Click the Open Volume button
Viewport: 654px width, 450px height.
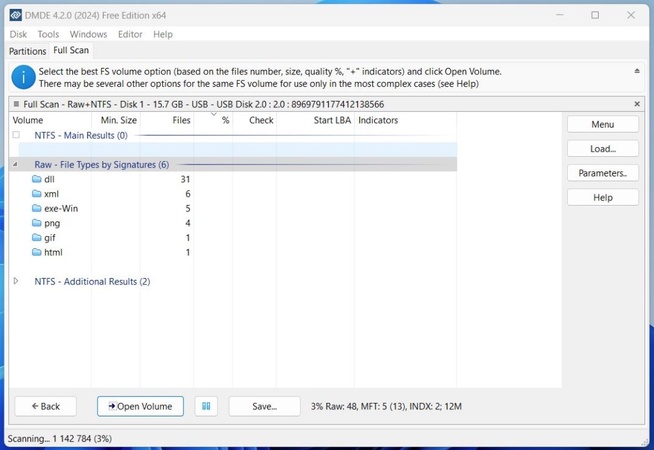[x=140, y=406]
